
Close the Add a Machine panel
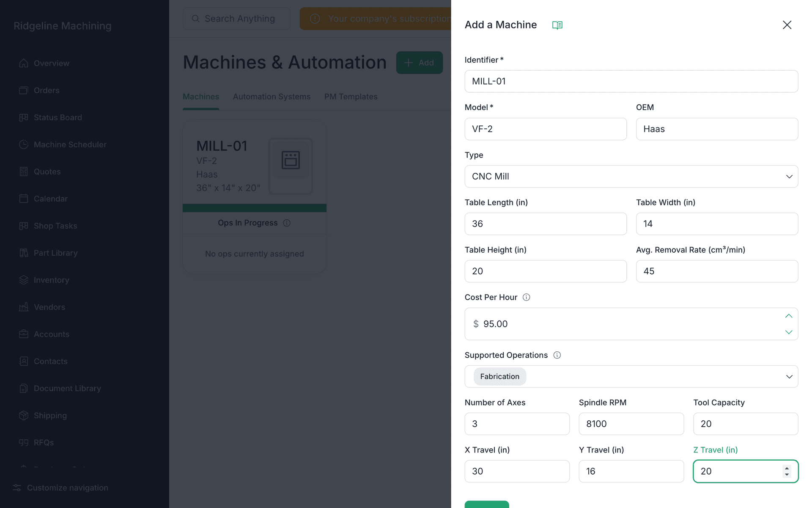(x=787, y=25)
